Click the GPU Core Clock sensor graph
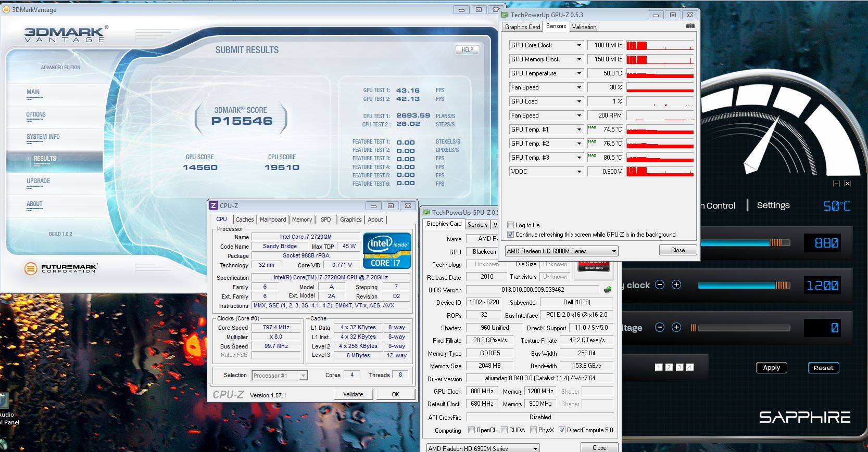 click(660, 45)
